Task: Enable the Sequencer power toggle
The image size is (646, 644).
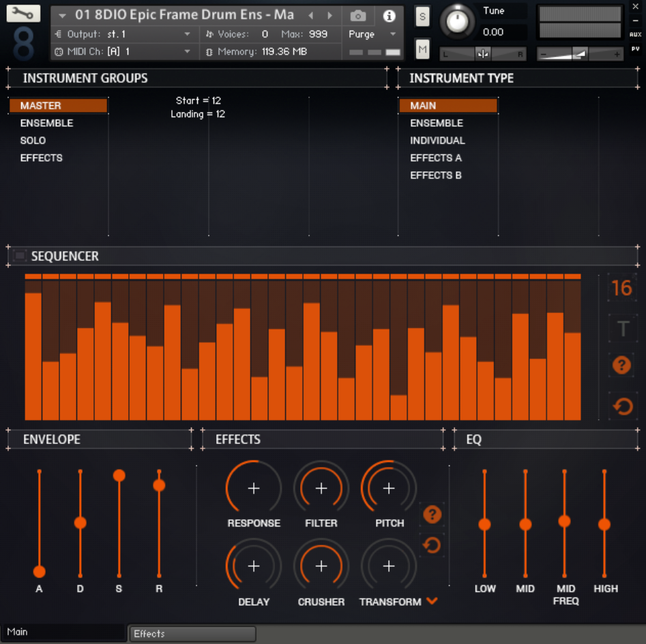Action: (19, 255)
